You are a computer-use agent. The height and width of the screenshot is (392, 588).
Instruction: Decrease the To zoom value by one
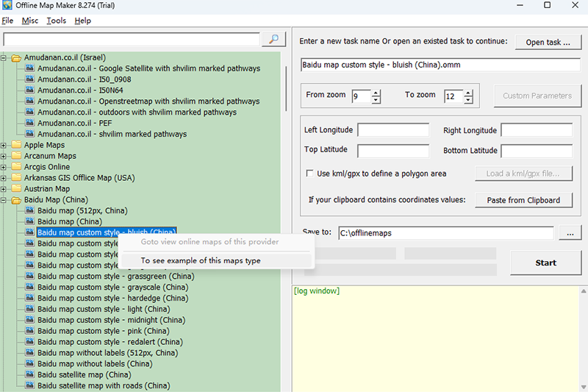click(x=468, y=100)
